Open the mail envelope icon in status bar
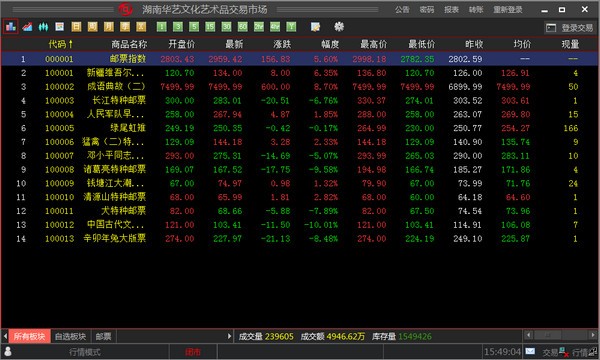Image resolution: width=600 pixels, height=360 pixels. click(x=530, y=351)
